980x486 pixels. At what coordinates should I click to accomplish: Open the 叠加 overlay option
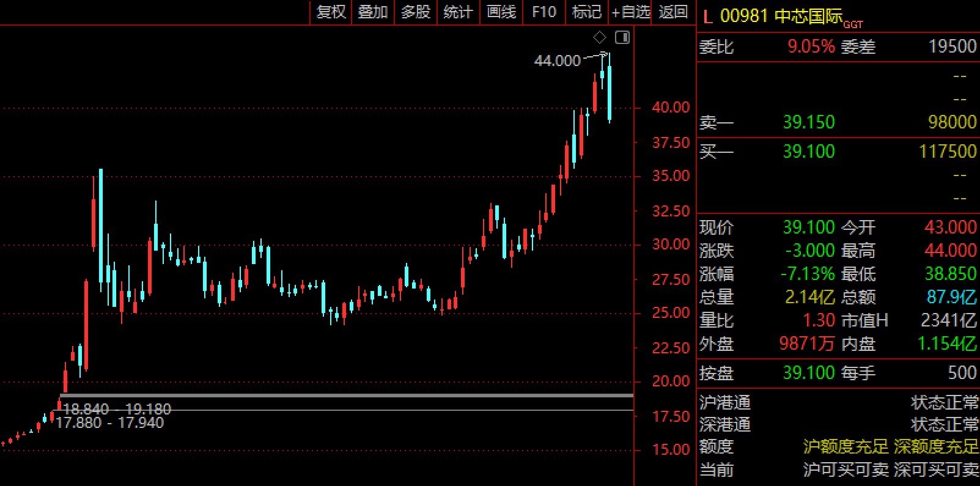pos(373,12)
